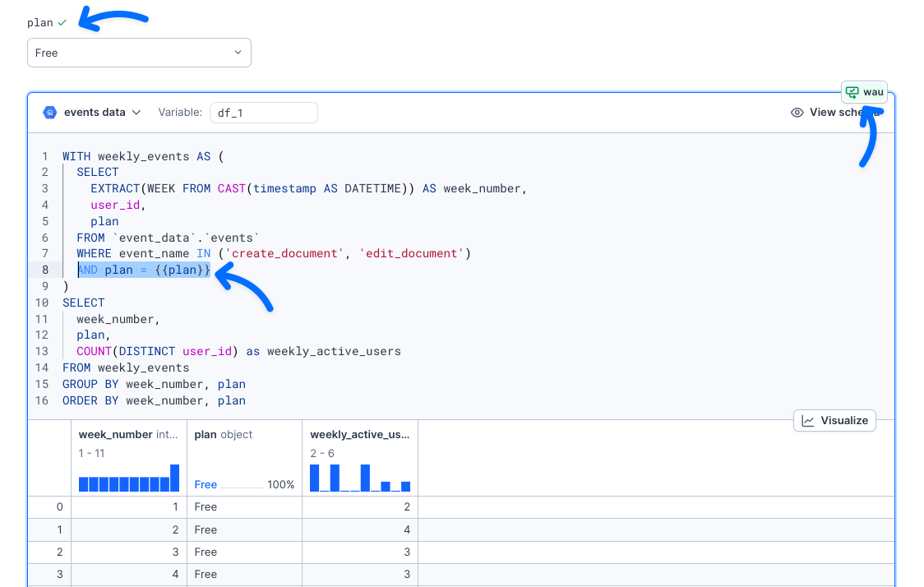Click the chart icon in Visualize button

point(808,421)
